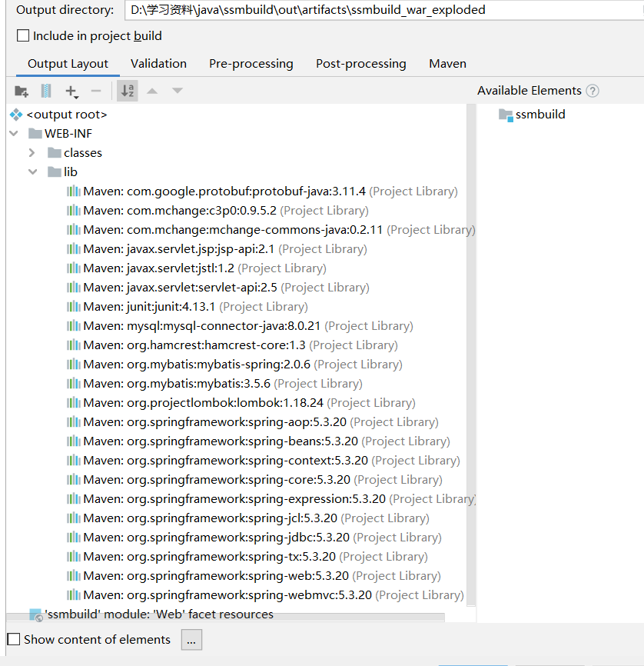Click library icon beside mysql-connector-java entry
The height and width of the screenshot is (666, 644).
tap(74, 325)
